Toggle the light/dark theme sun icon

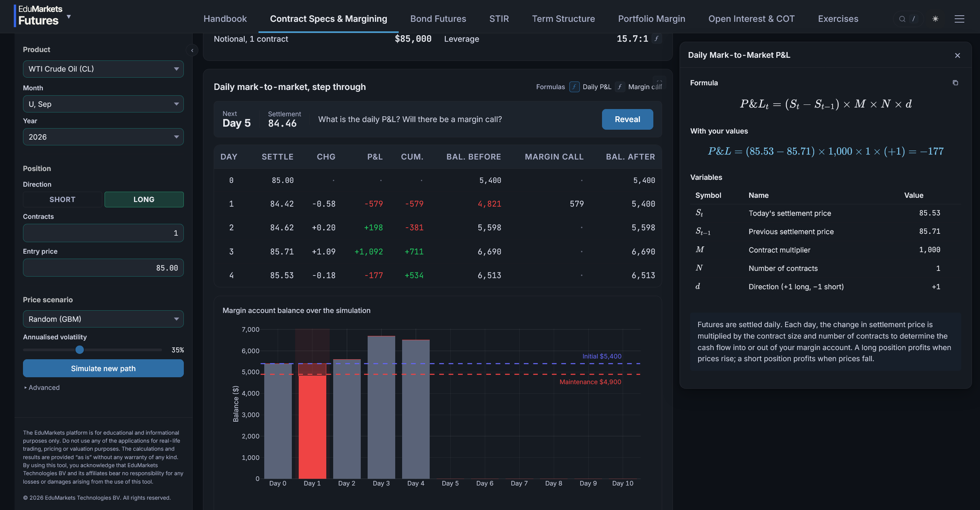tap(935, 19)
